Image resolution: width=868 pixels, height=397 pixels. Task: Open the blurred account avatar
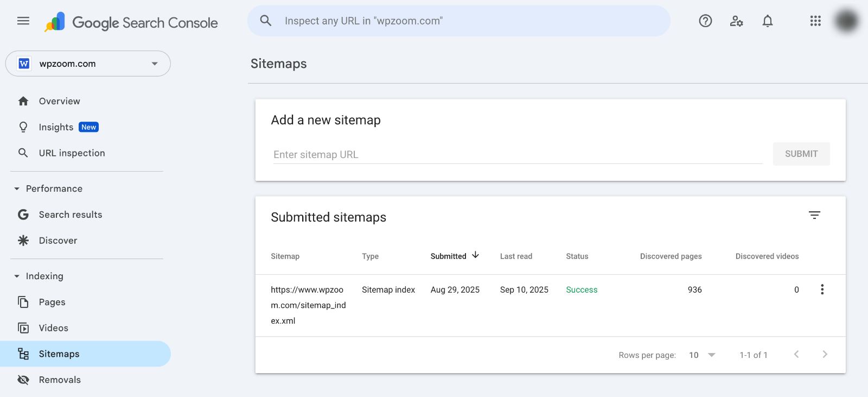[846, 21]
